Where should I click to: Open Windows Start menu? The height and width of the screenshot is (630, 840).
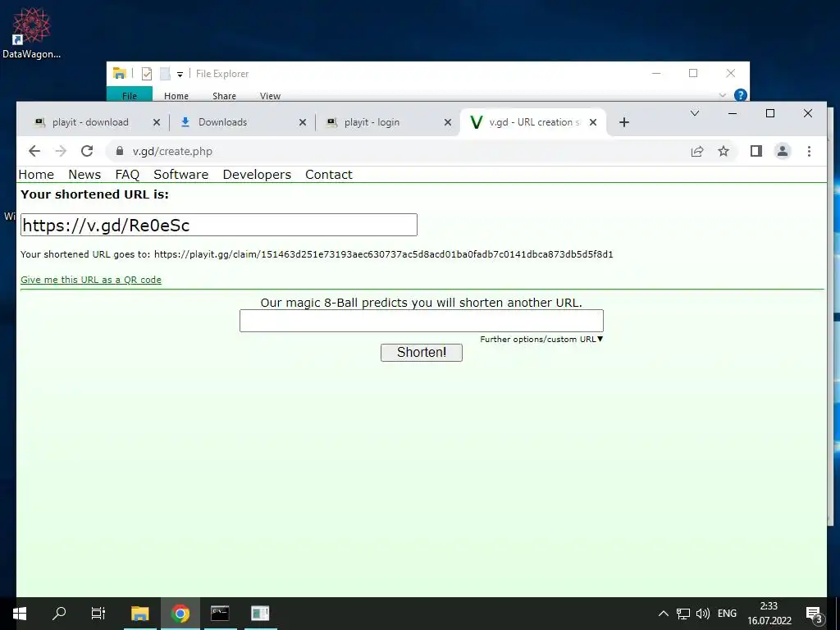[x=20, y=614]
